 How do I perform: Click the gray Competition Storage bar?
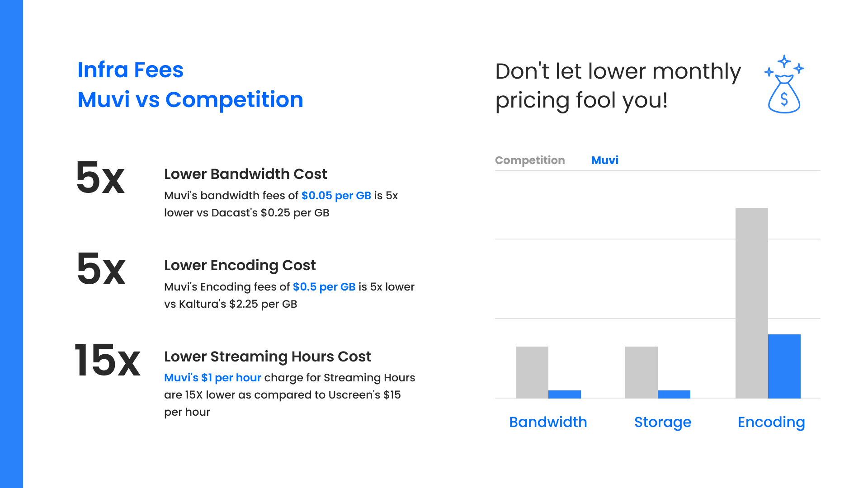(641, 372)
